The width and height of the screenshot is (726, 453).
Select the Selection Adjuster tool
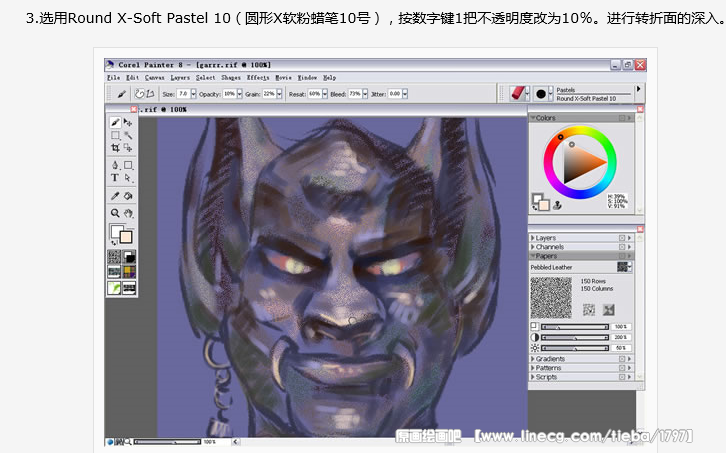128,148
